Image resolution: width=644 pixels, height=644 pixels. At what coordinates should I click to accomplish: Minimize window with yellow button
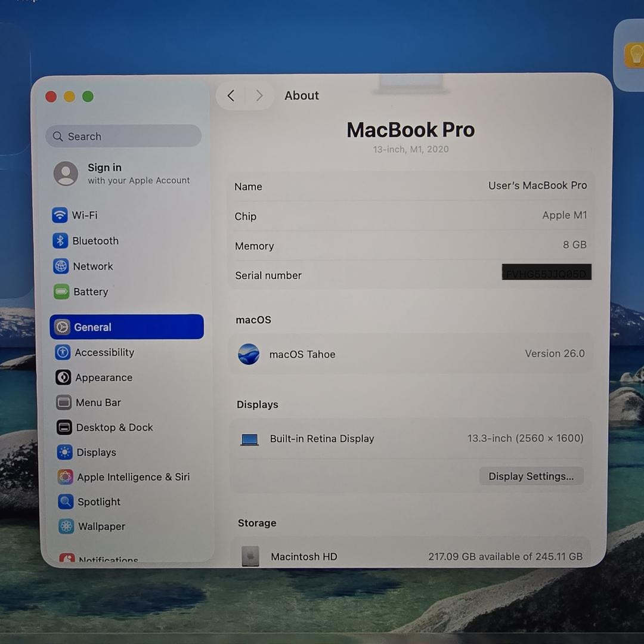tap(69, 97)
